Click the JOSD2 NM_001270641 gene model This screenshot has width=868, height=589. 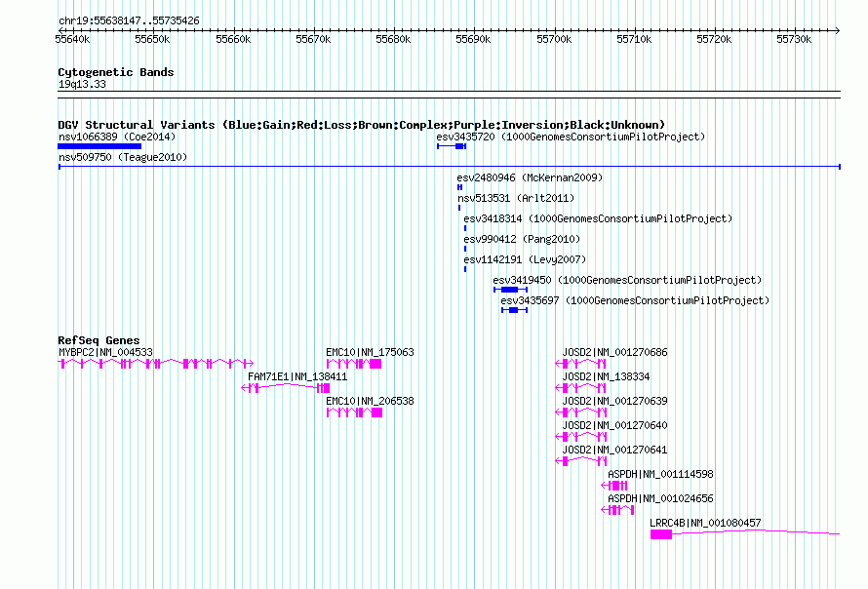click(x=580, y=461)
